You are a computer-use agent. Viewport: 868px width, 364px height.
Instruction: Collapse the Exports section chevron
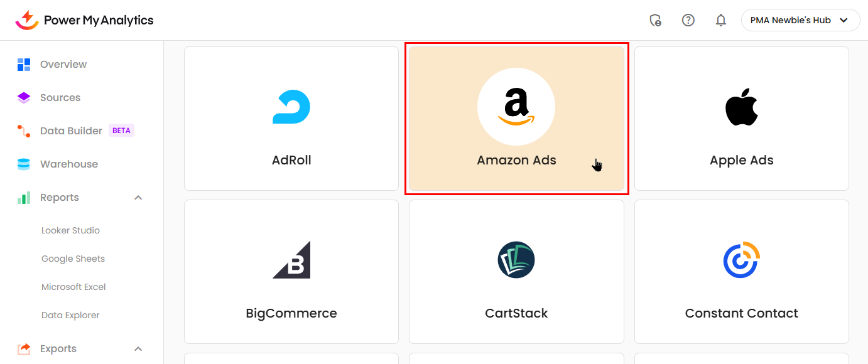click(139, 349)
